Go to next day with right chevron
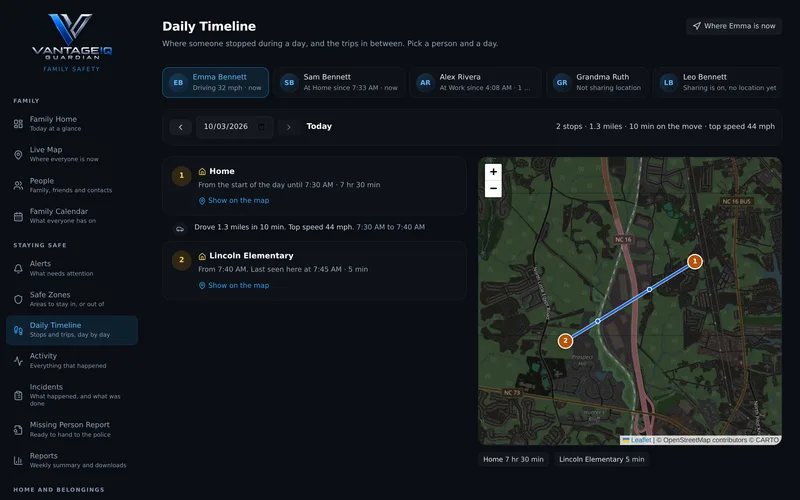The width and height of the screenshot is (800, 500). tap(289, 127)
